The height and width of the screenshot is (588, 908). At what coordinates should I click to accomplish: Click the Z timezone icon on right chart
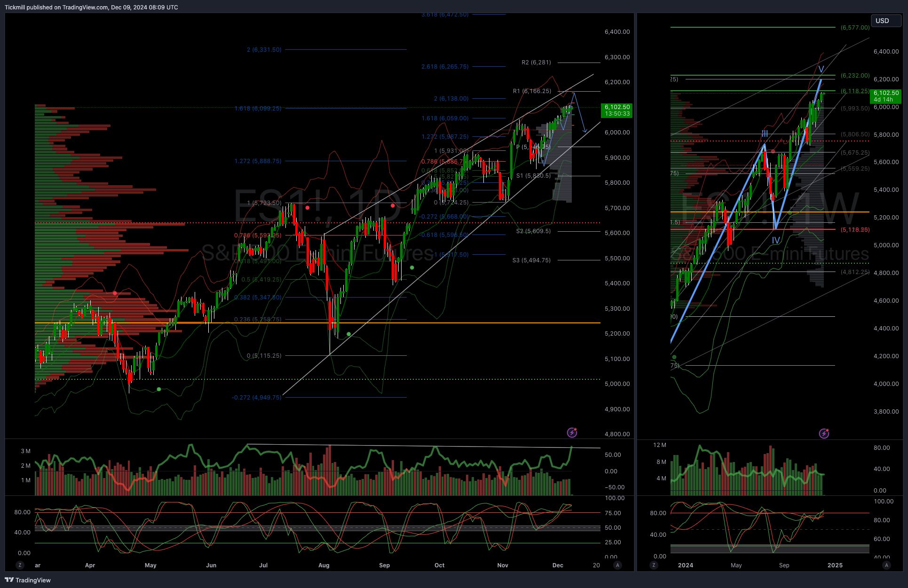coord(654,565)
